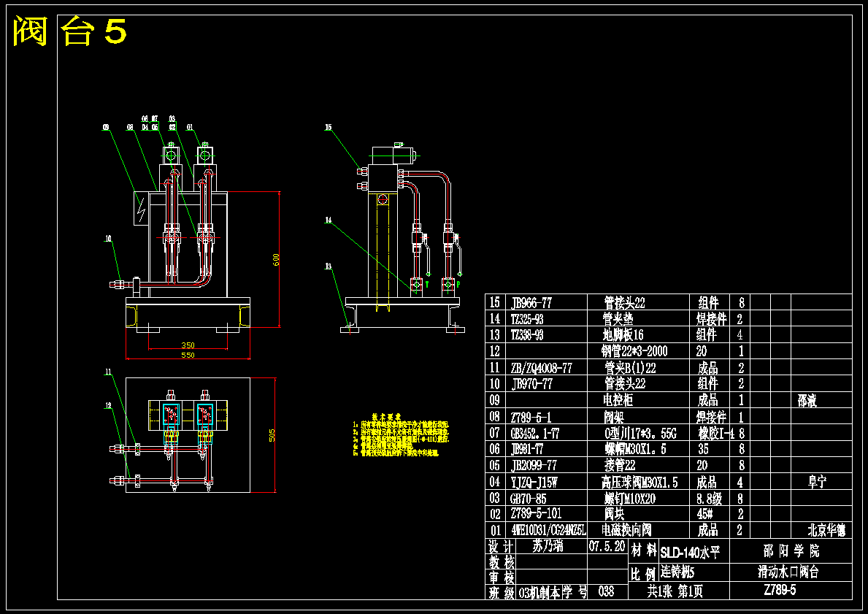Select class 03机制本 in title block
The image size is (868, 614).
pos(539,591)
